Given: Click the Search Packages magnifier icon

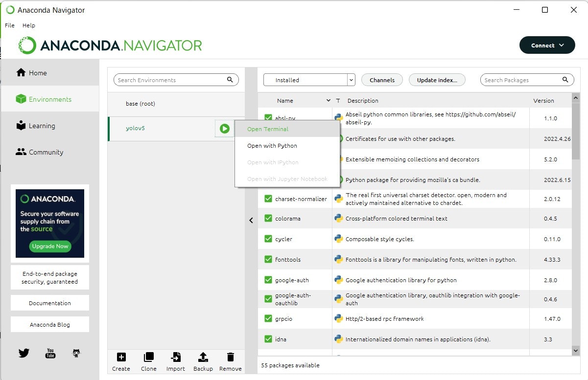Looking at the screenshot, I should (565, 80).
